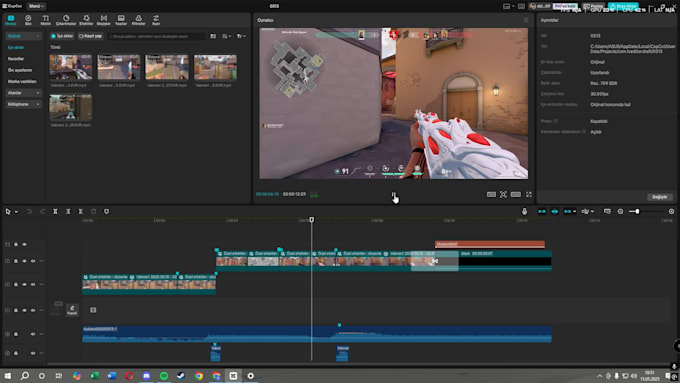680x383 pixels.
Task: Expand the Alanlar section in the media sidebar
Action: 23,93
